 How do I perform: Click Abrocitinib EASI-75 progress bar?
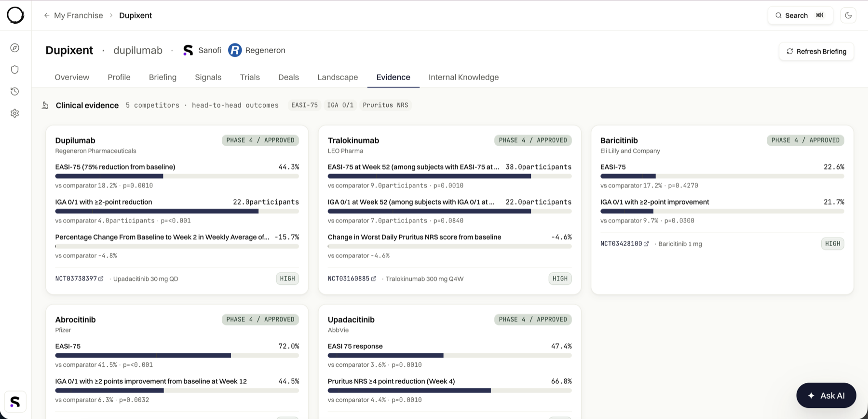[x=177, y=356]
